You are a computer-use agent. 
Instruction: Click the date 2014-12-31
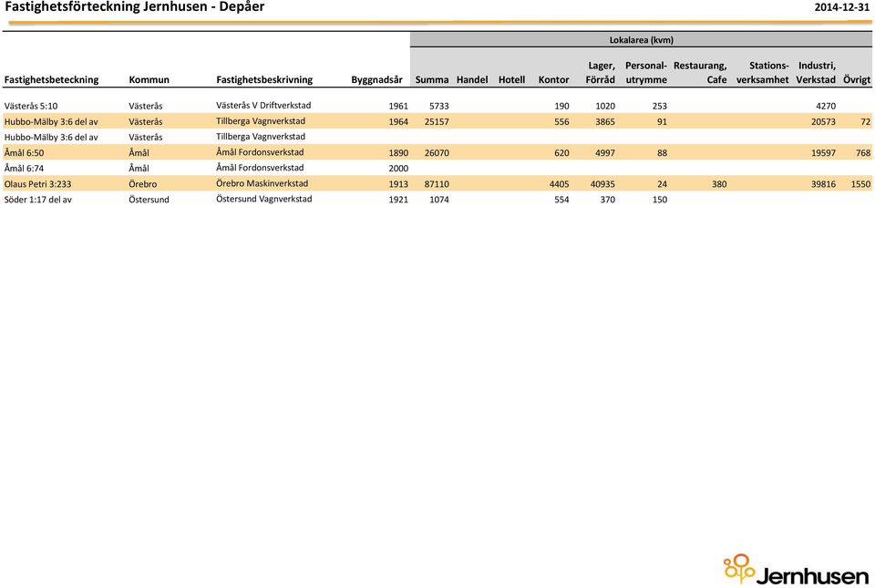(842, 8)
